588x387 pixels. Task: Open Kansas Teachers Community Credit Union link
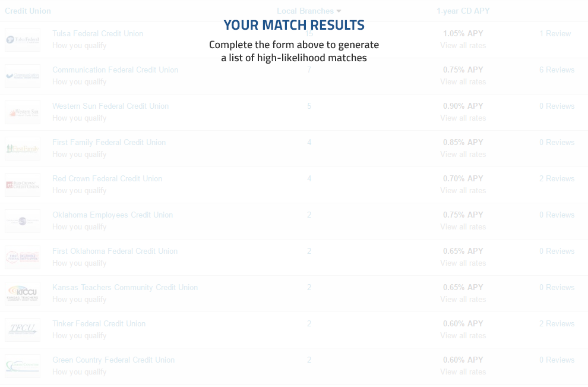pyautogui.click(x=125, y=287)
